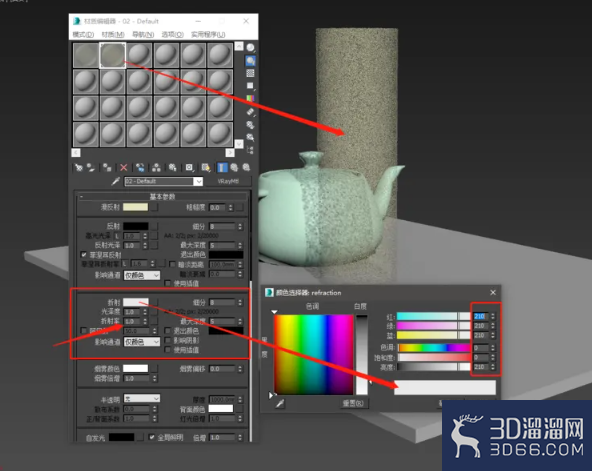Viewport: 592px width, 471px height.
Task: Open the Material (材质) menu
Action: click(x=113, y=34)
